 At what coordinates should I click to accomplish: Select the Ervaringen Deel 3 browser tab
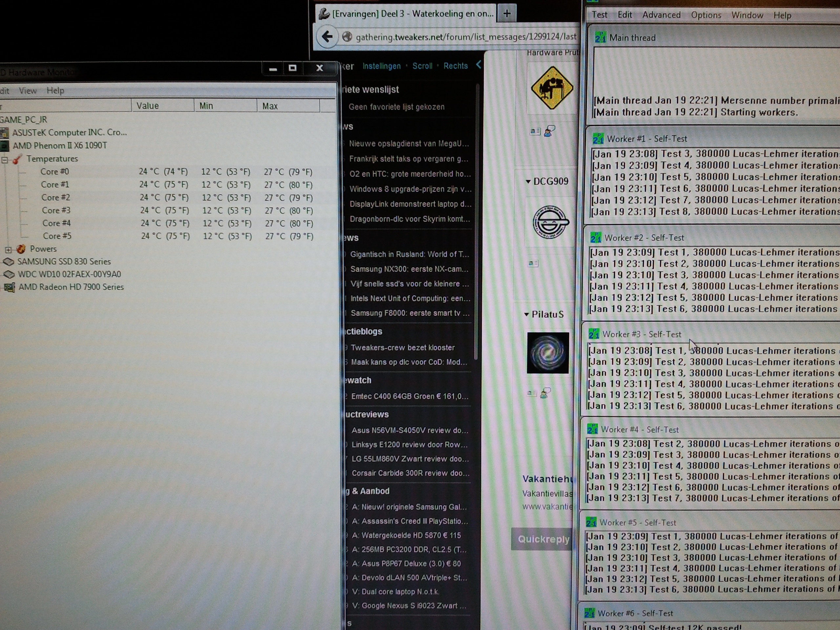406,14
